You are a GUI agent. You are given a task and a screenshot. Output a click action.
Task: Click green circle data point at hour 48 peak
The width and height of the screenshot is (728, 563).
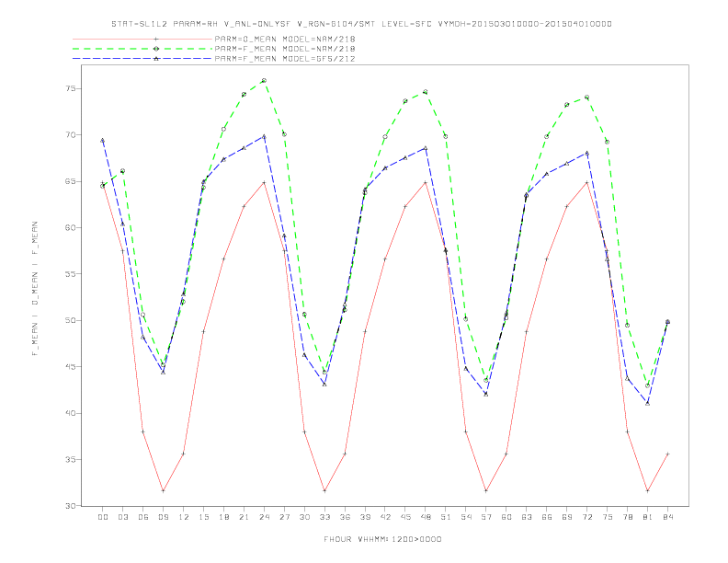tap(426, 92)
